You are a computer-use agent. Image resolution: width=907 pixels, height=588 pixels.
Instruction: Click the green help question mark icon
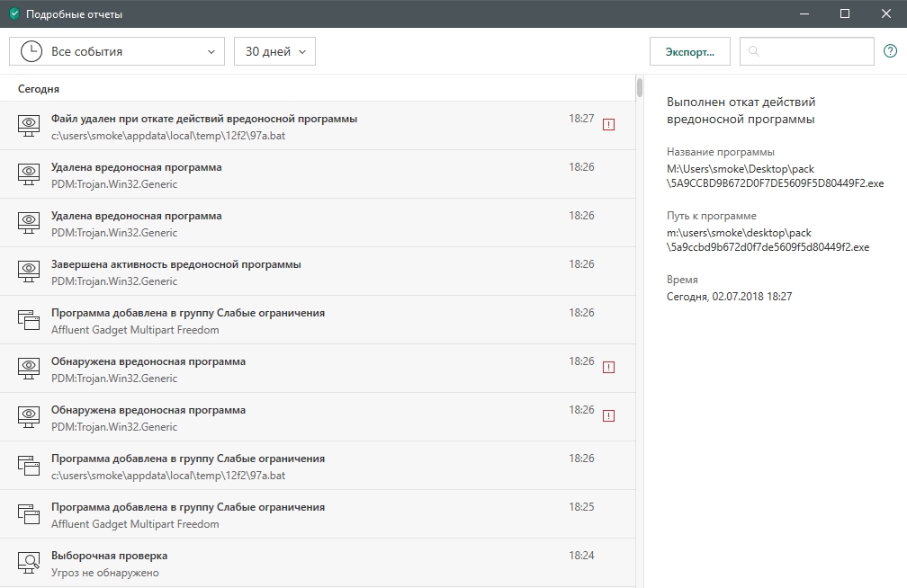890,51
